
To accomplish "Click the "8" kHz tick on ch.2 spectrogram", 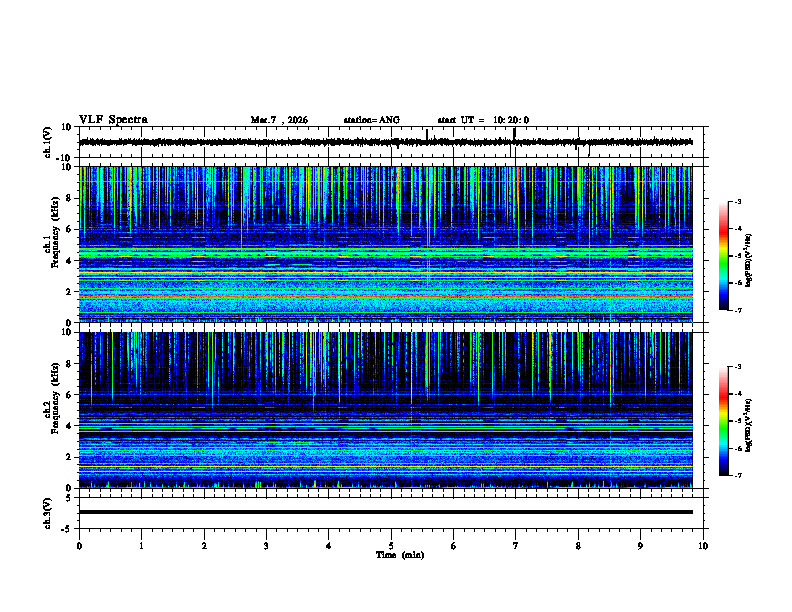I will (70, 364).
